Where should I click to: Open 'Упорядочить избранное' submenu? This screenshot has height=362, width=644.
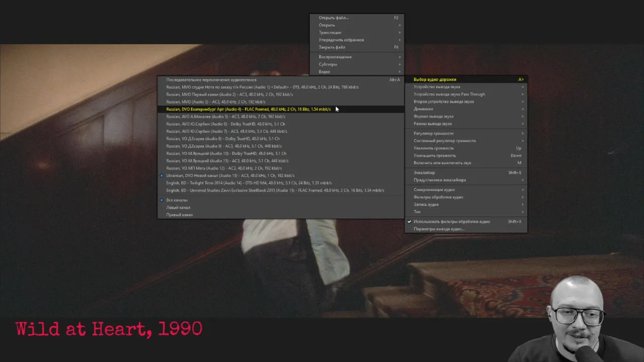click(357, 40)
